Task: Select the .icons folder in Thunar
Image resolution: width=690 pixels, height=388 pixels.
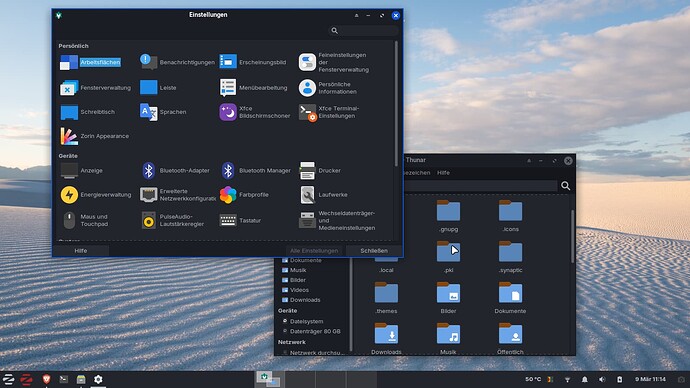Action: point(510,216)
